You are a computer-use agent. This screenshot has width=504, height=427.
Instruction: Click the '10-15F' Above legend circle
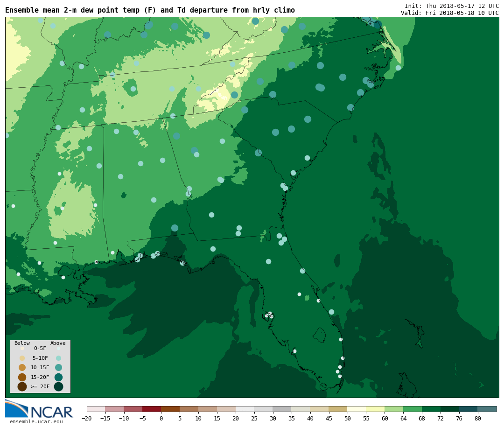coord(58,367)
